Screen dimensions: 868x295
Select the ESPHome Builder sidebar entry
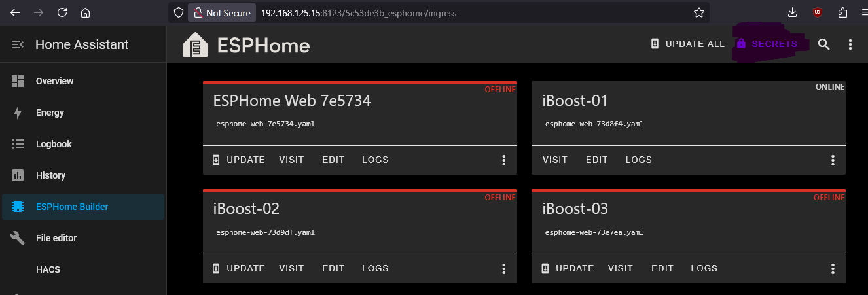point(83,207)
